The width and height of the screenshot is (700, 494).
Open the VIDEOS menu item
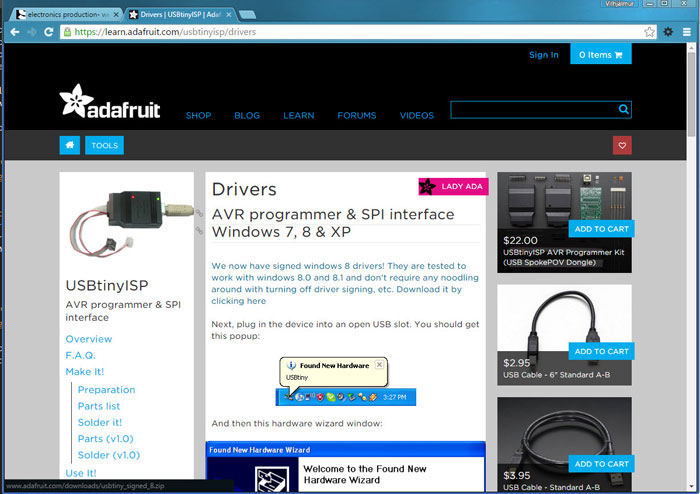click(x=417, y=116)
